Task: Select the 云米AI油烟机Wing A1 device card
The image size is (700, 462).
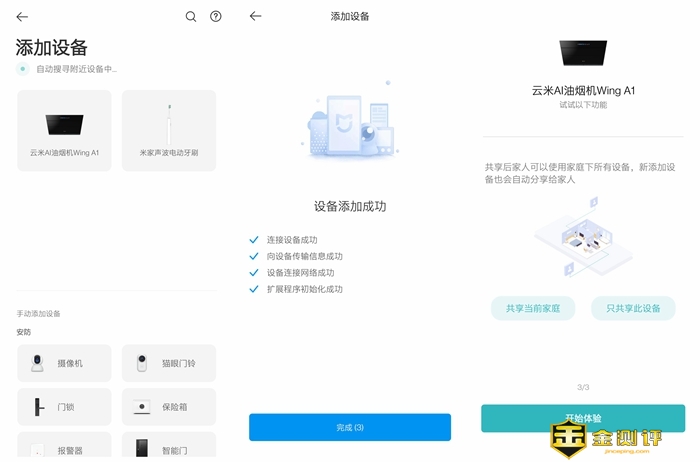Action: pyautogui.click(x=65, y=130)
